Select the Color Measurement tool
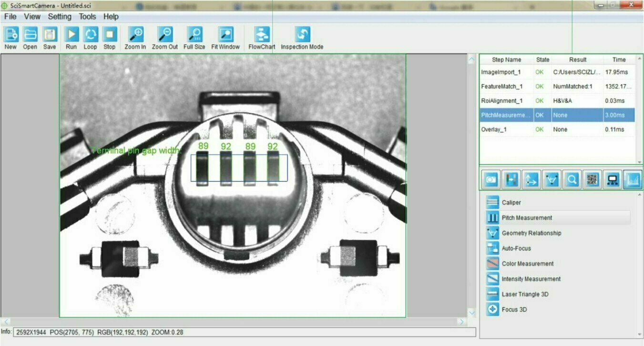This screenshot has height=346, width=644. tap(558, 263)
